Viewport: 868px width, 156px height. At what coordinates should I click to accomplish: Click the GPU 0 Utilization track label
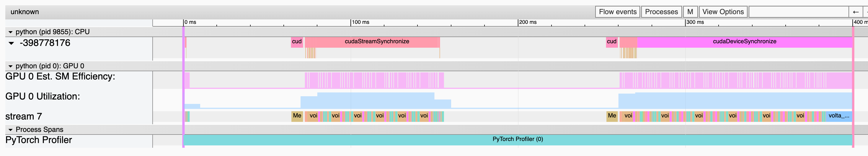click(43, 97)
